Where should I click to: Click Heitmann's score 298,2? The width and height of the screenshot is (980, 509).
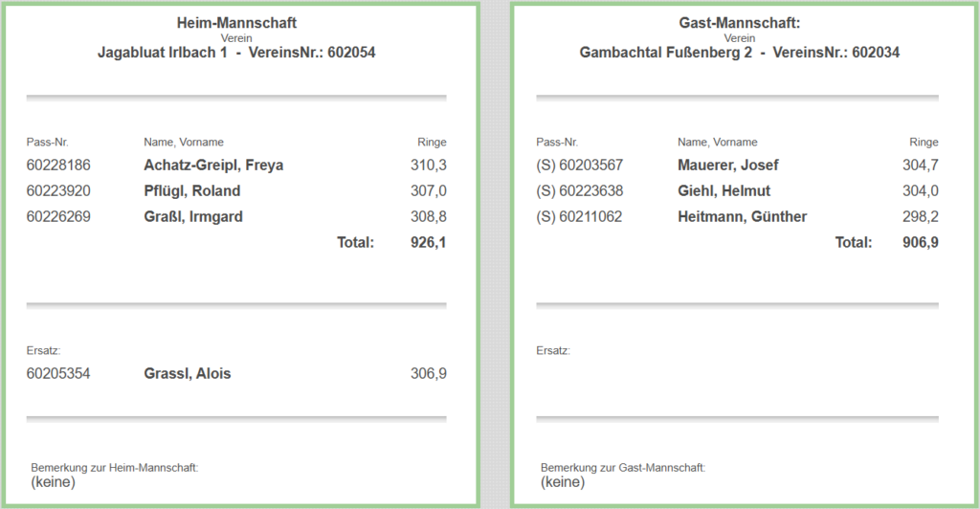pos(921,217)
